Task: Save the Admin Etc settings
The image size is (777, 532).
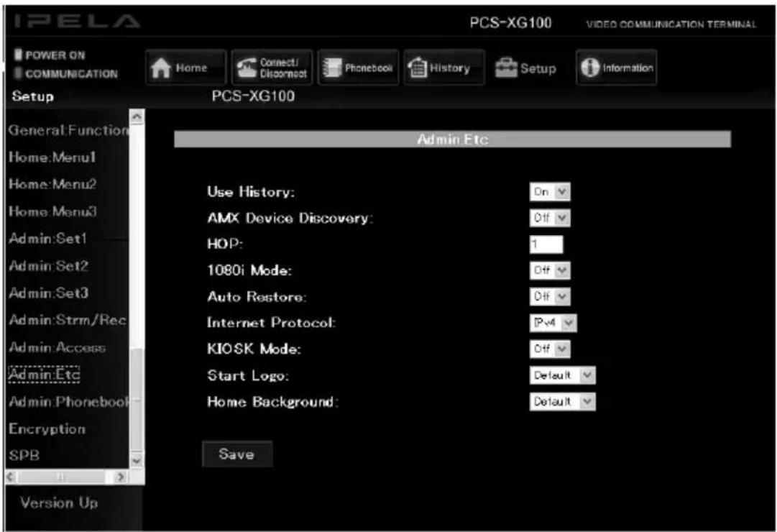Action: (237, 454)
